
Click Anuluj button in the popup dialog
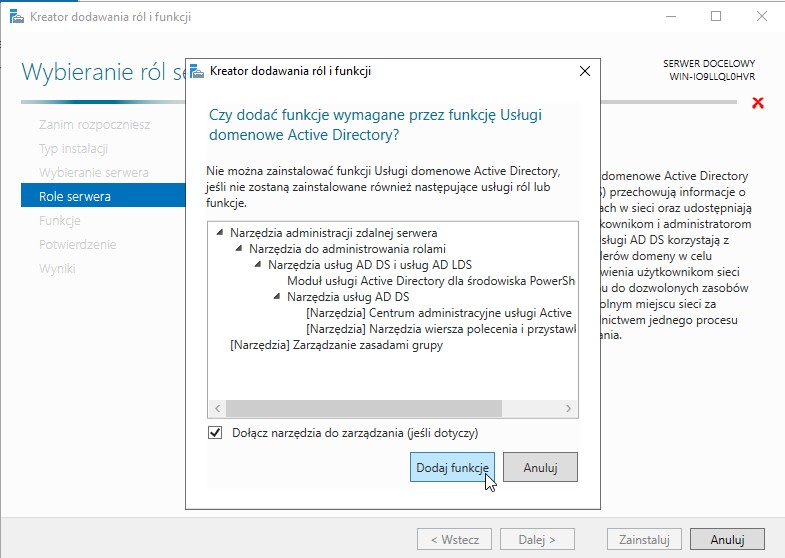540,467
